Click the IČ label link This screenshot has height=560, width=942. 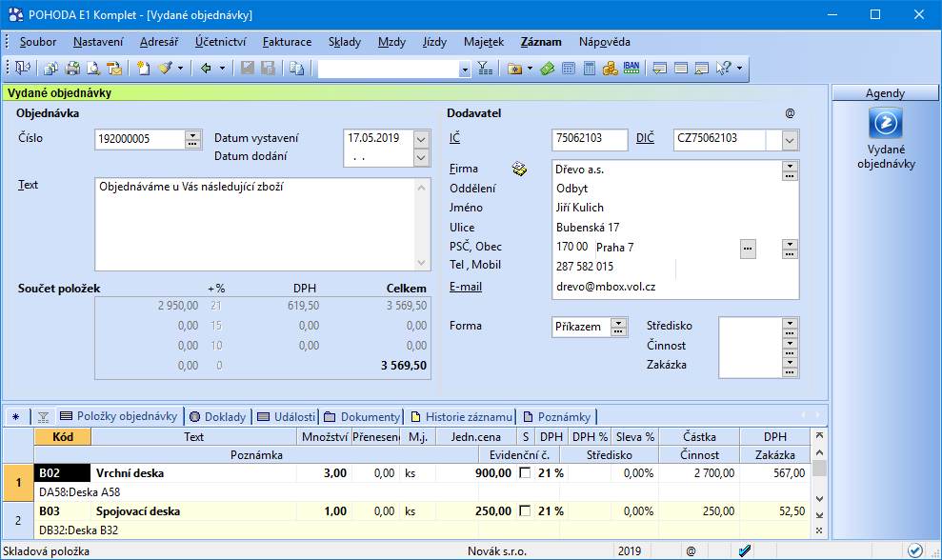[454, 138]
